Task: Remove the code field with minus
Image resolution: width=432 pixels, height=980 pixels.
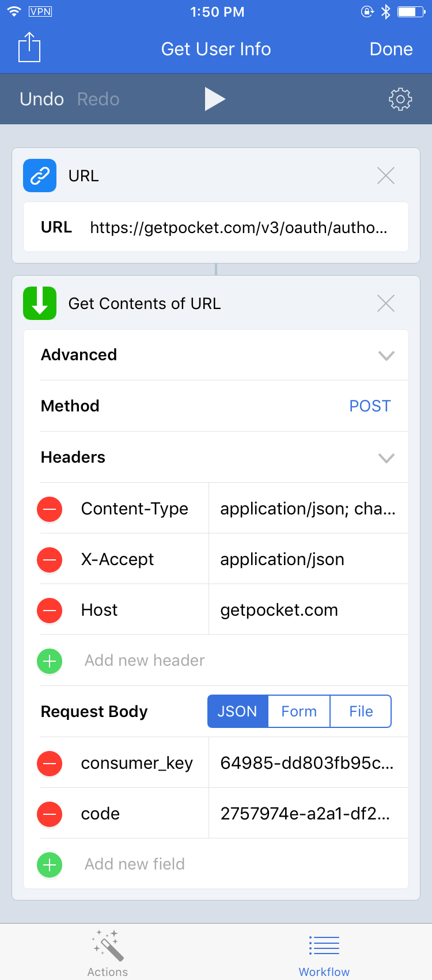Action: [x=50, y=814]
